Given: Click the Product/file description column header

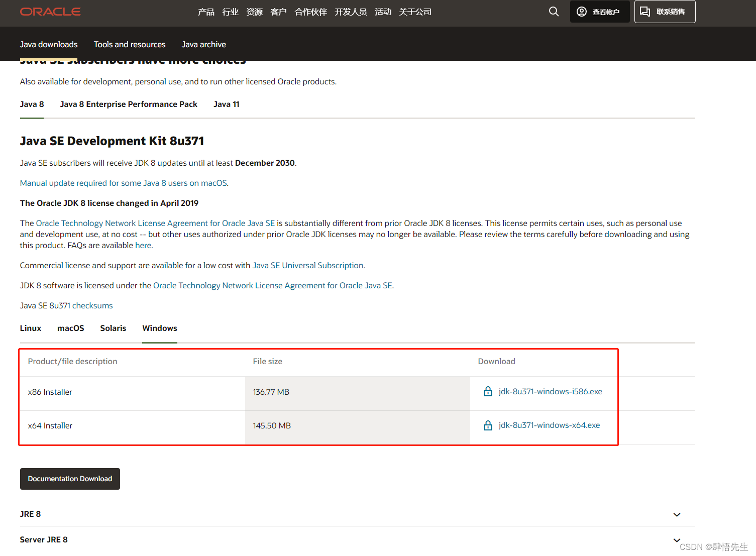Looking at the screenshot, I should coord(72,361).
